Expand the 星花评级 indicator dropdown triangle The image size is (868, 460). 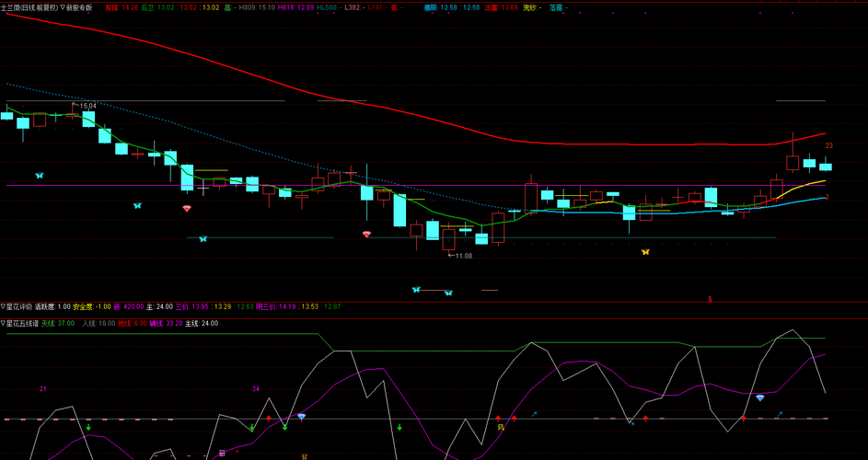point(3,306)
